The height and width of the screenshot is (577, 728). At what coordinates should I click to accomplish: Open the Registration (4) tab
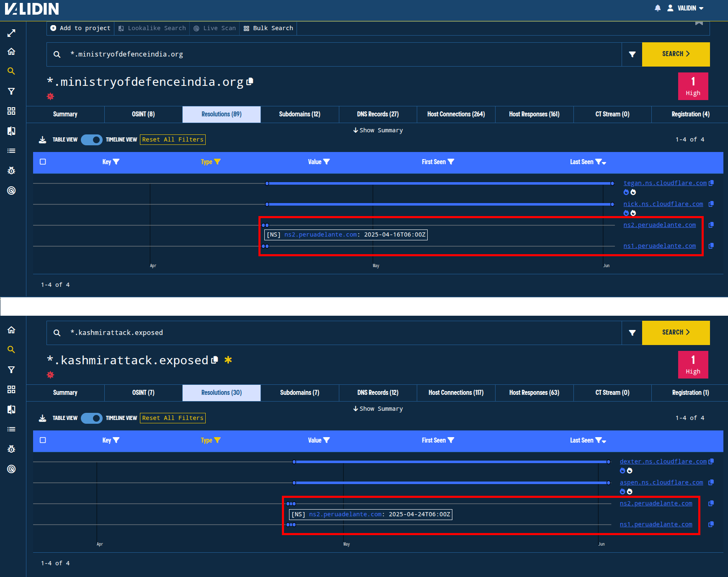coord(690,114)
